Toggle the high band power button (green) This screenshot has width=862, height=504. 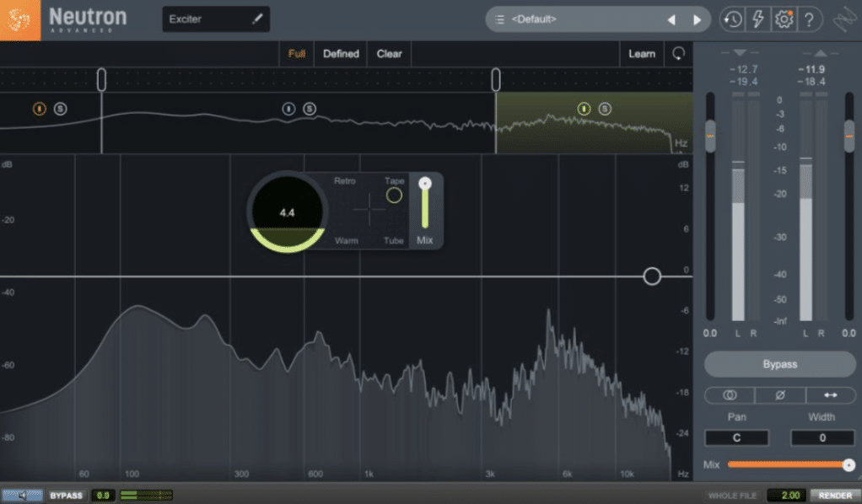[584, 109]
